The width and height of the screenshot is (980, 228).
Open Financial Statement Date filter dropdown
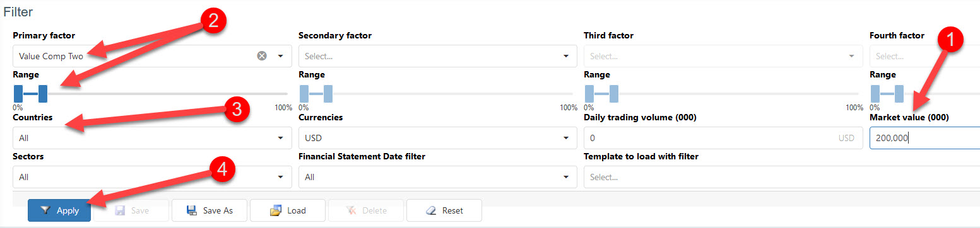tap(437, 177)
